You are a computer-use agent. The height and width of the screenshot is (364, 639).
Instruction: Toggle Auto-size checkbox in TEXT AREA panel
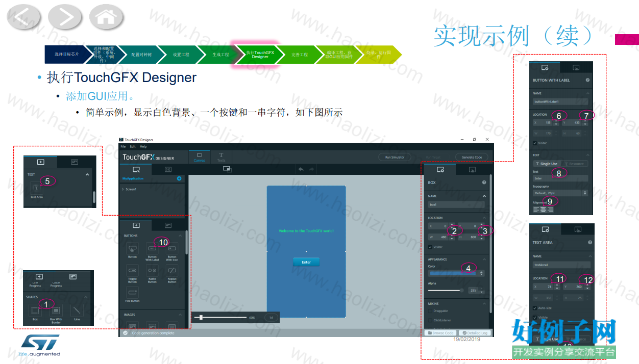(534, 308)
